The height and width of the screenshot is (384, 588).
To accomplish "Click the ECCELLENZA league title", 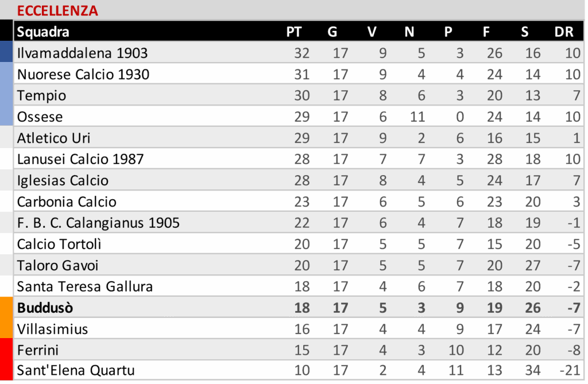I will 57,10.
